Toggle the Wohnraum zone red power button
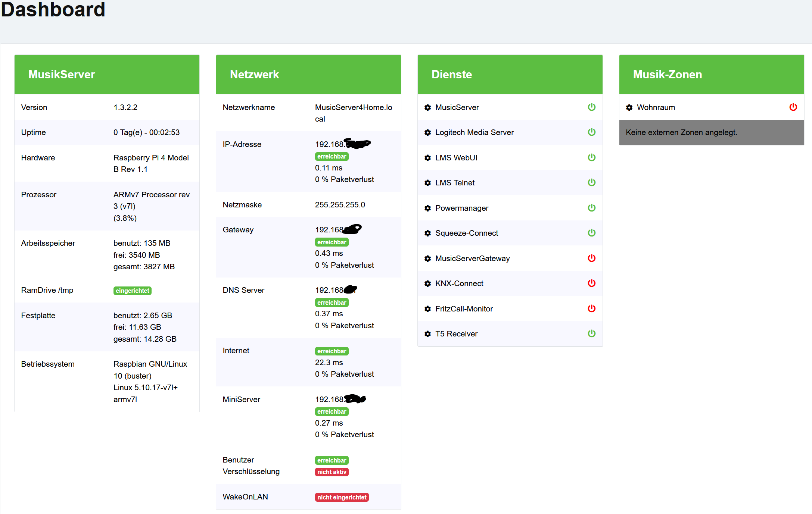812x514 pixels. click(x=793, y=107)
